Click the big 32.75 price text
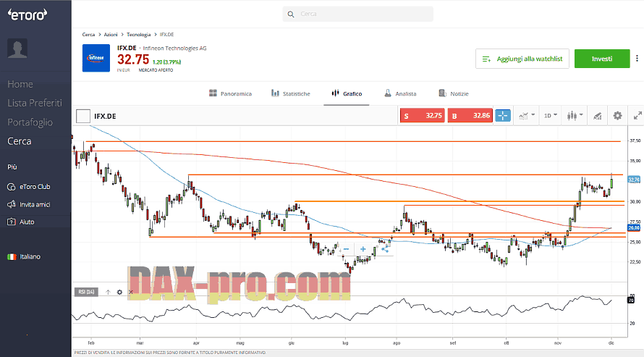644x357 pixels. (133, 59)
